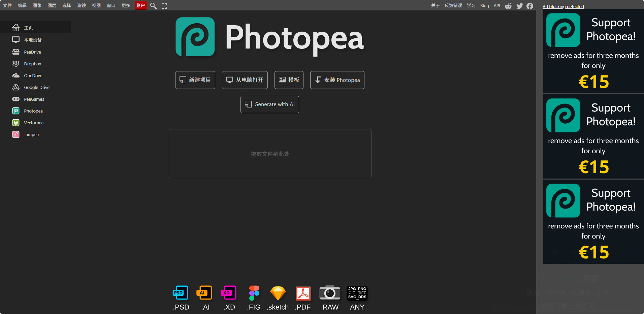This screenshot has height=314, width=644.
Task: Open the 反馈错误 link
Action: [x=453, y=6]
